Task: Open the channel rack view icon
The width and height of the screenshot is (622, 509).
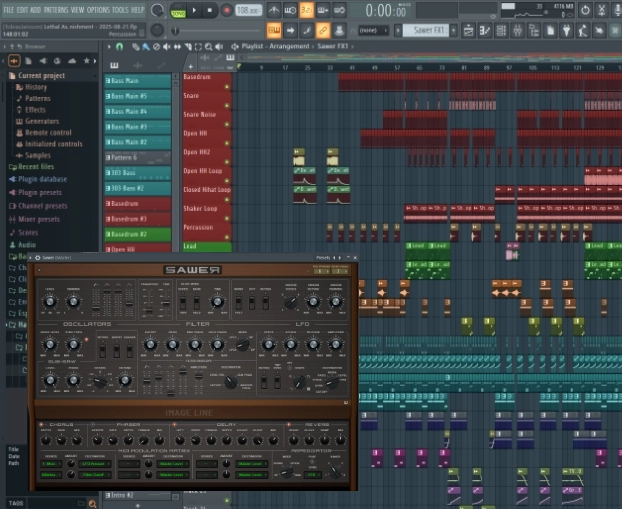Action: [501, 31]
